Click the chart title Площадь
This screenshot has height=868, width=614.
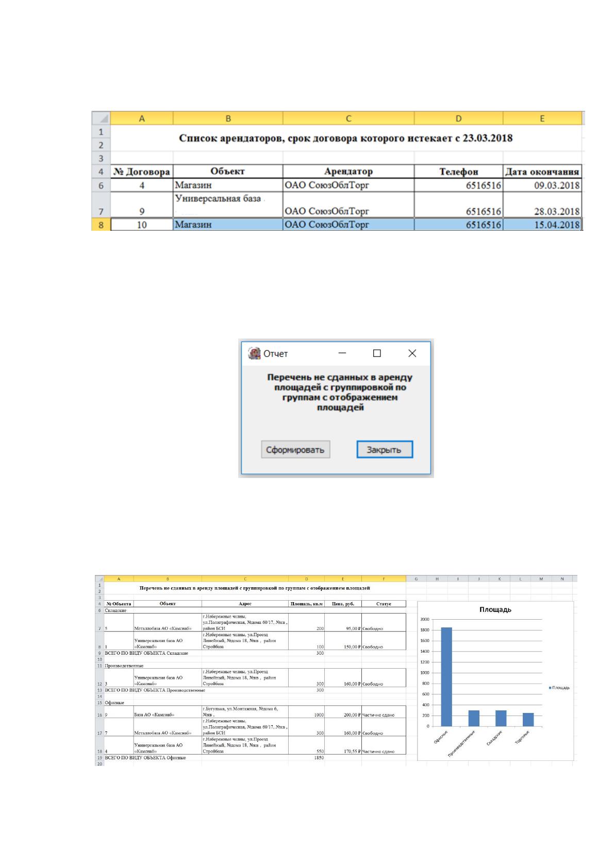tap(495, 609)
